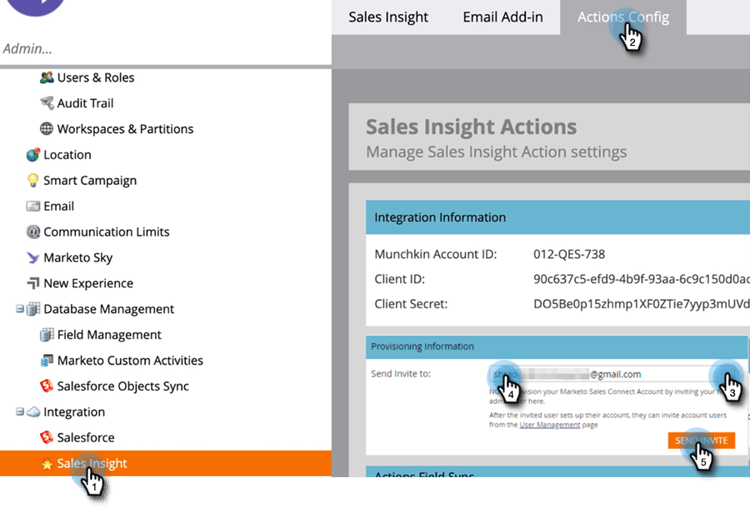
Task: Click the Client ID value
Action: point(641,279)
